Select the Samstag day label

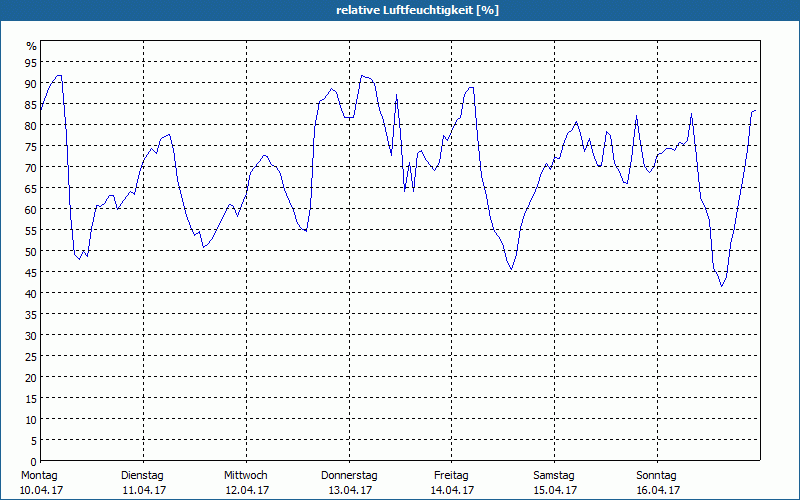click(x=554, y=476)
